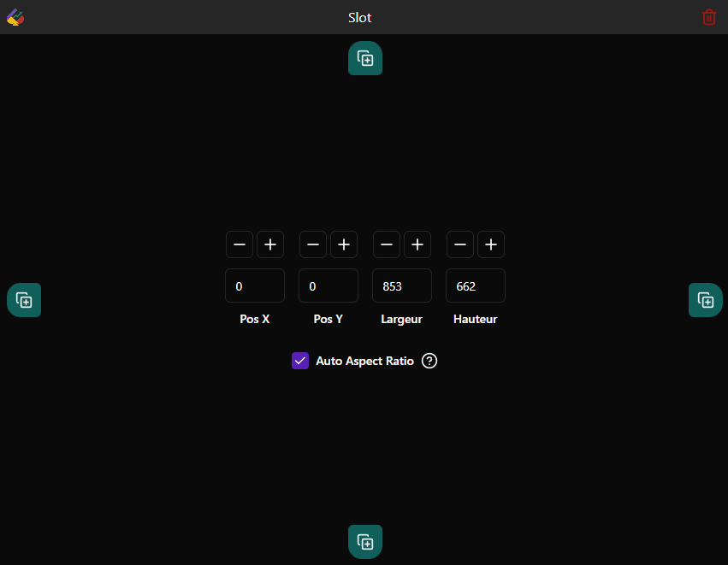Decrease the Hauteur value
Viewport: 728px width, 565px height.
(460, 244)
